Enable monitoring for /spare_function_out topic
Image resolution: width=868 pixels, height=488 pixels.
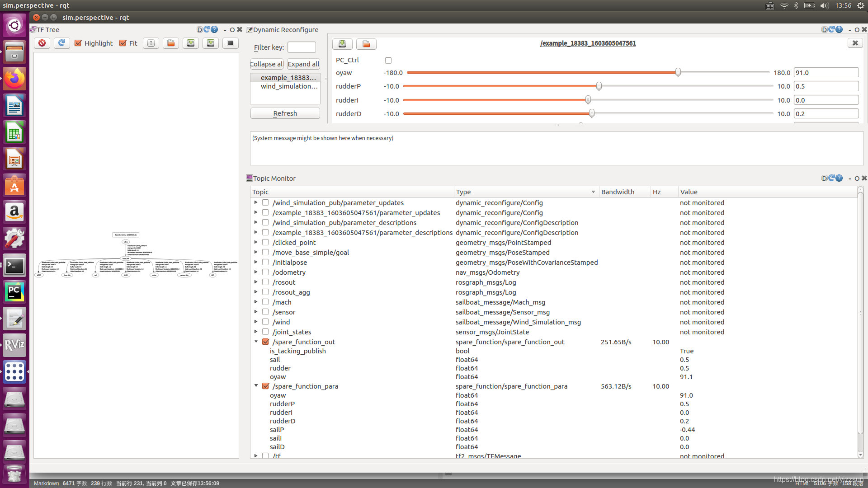point(265,342)
